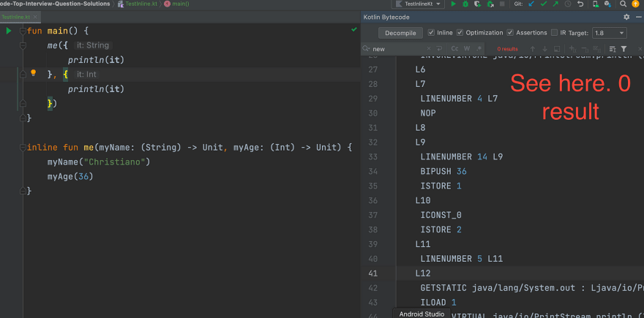Click the green inspection checkmark in editor
Viewport: 644px width, 318px height.
[x=354, y=29]
